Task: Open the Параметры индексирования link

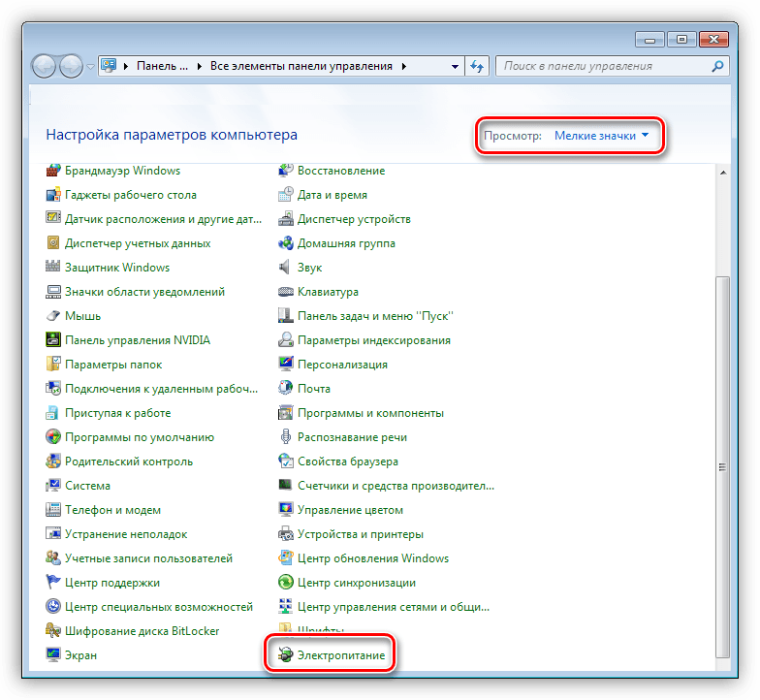Action: click(374, 340)
